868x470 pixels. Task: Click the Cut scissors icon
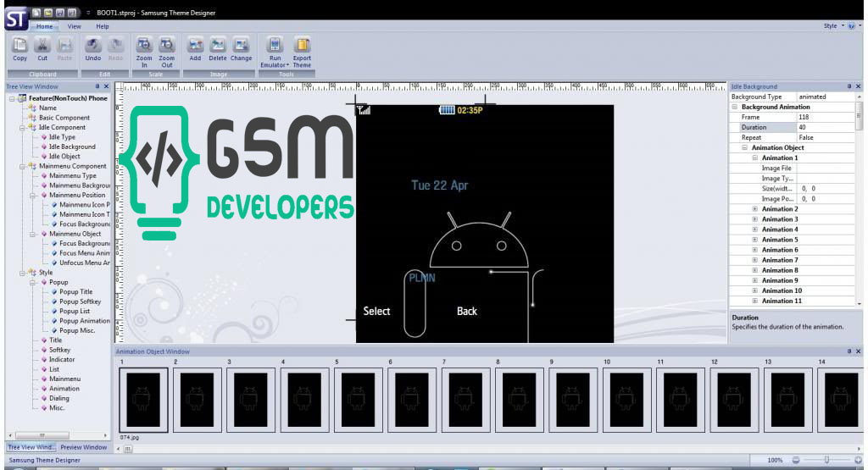(x=42, y=46)
